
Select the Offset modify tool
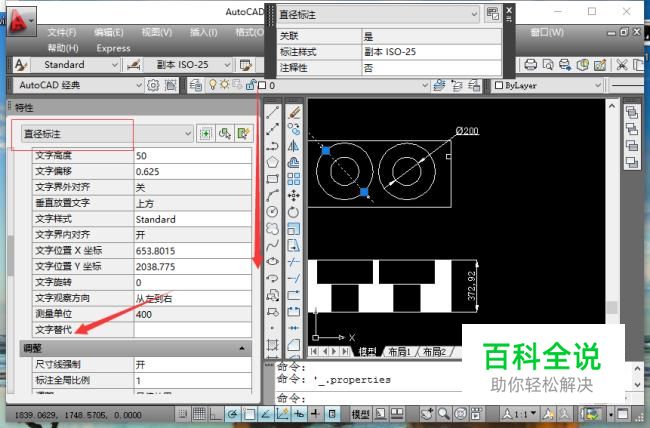[x=294, y=162]
